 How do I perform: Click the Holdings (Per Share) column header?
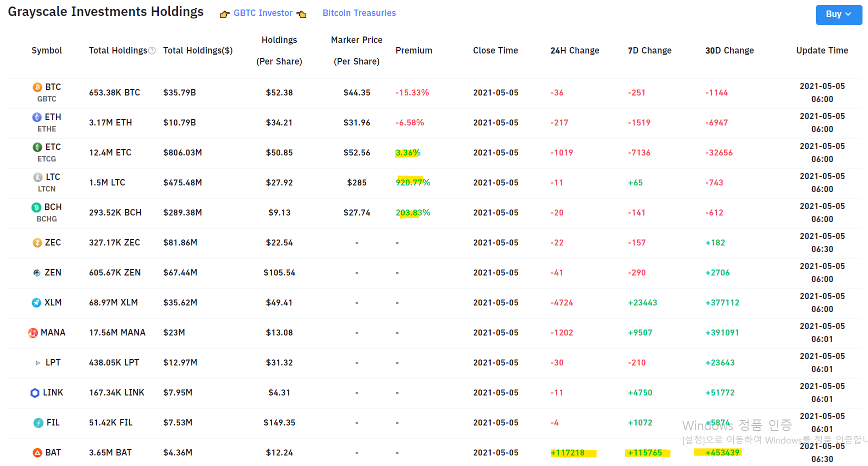(279, 50)
